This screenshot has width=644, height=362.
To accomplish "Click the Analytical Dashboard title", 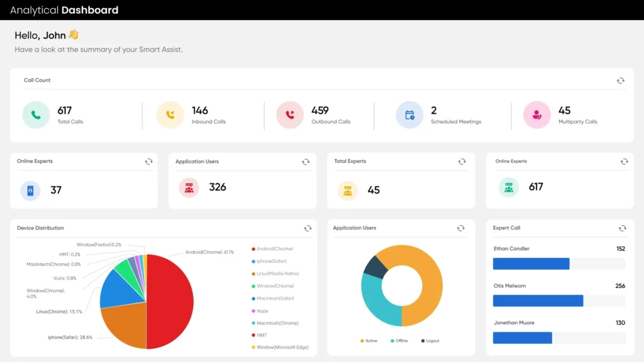I will 64,10.
